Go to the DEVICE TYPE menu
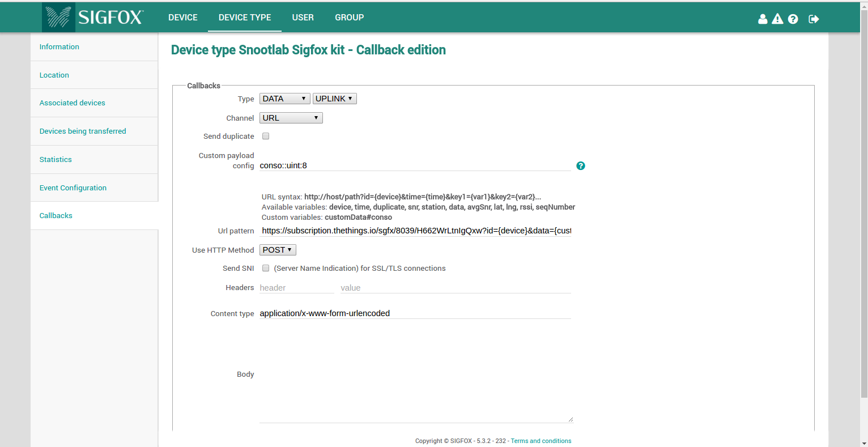The width and height of the screenshot is (868, 447). [x=245, y=18]
